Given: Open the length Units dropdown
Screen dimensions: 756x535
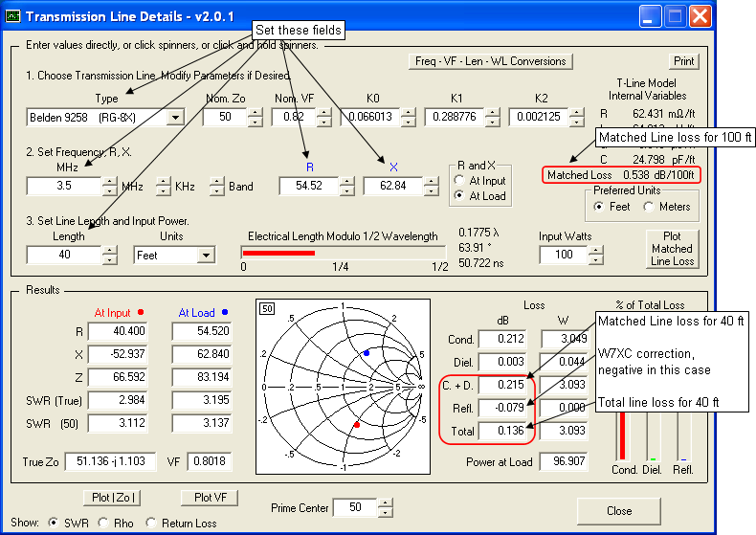Looking at the screenshot, I should pos(205,256).
